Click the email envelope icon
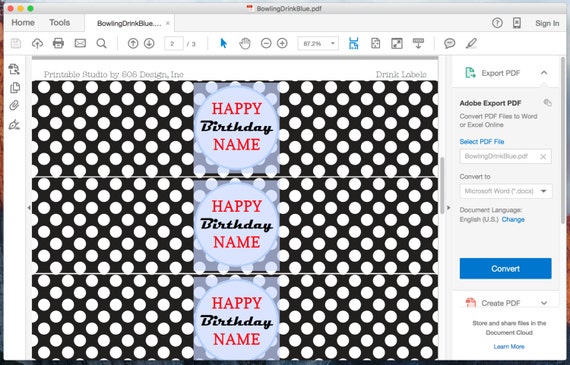This screenshot has width=570, height=365. [x=80, y=43]
